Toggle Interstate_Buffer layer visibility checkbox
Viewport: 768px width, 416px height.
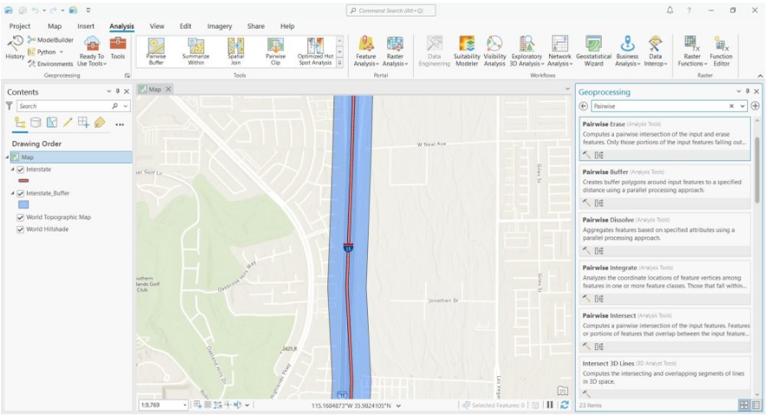pos(21,194)
